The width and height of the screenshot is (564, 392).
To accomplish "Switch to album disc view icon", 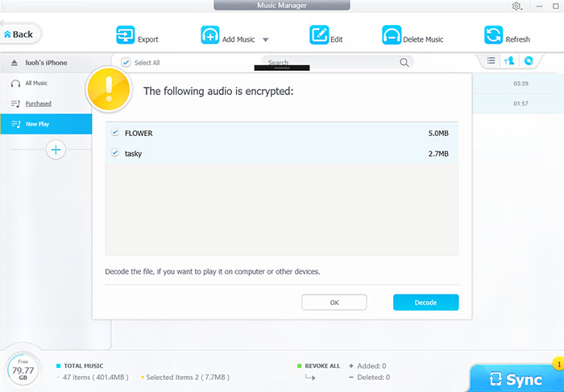I will pos(529,60).
